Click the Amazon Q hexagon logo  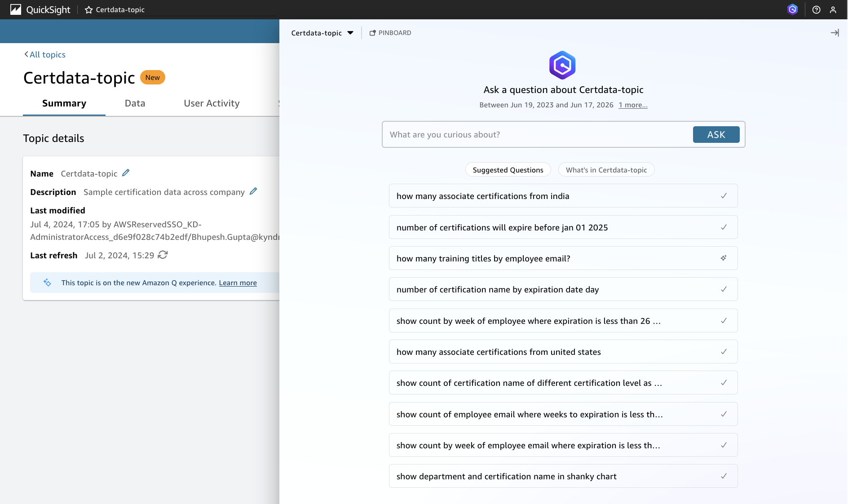(562, 65)
